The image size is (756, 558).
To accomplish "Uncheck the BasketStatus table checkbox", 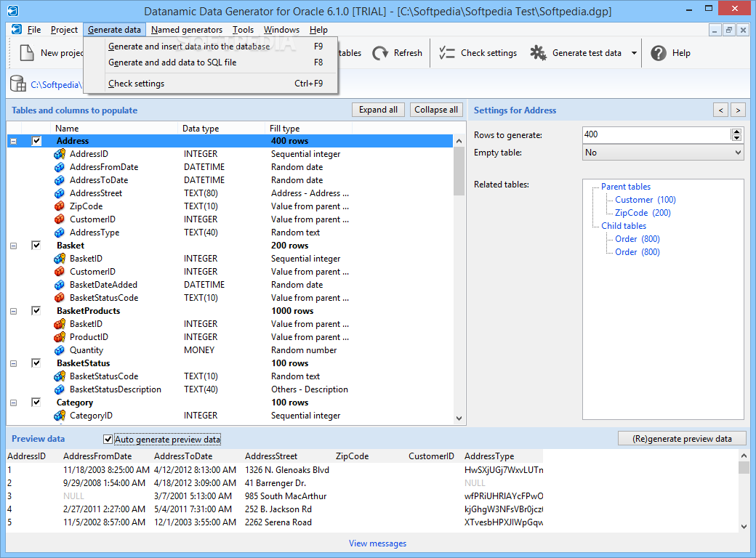I will coord(36,363).
